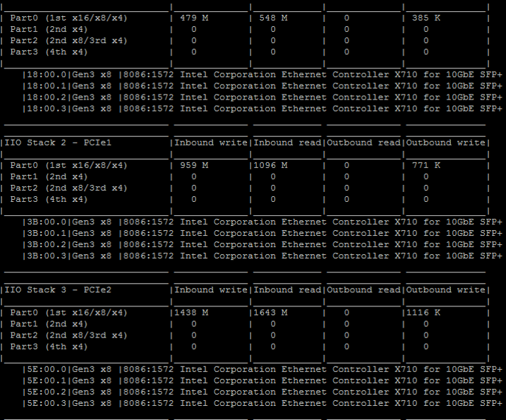Click 'Part0 (1st x16/x8/x4)' in the '479 M' row
The height and width of the screenshot is (420, 506).
pos(68,18)
